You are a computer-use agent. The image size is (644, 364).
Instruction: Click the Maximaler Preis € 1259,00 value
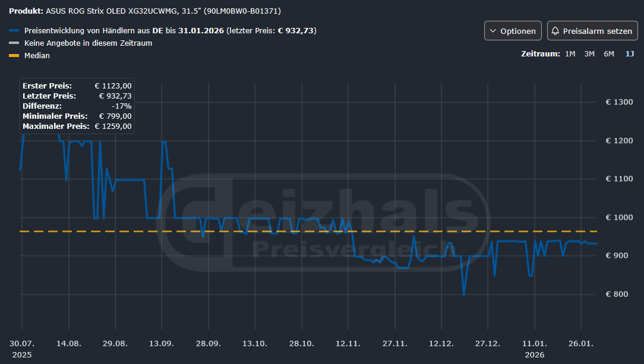click(x=113, y=126)
